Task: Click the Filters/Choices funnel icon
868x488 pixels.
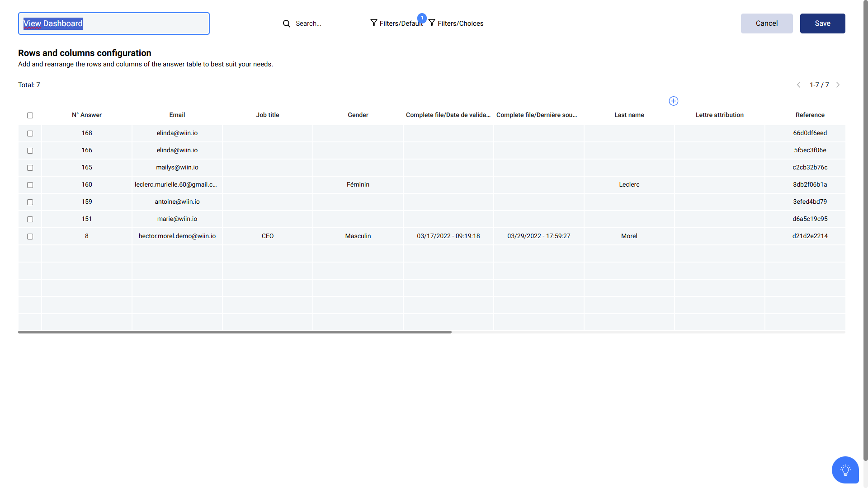Action: coord(432,23)
